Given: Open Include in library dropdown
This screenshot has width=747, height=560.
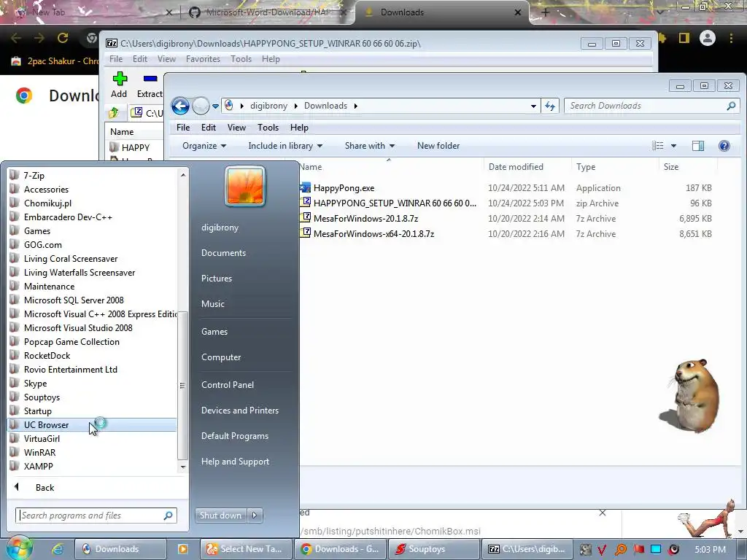Looking at the screenshot, I should [285, 146].
